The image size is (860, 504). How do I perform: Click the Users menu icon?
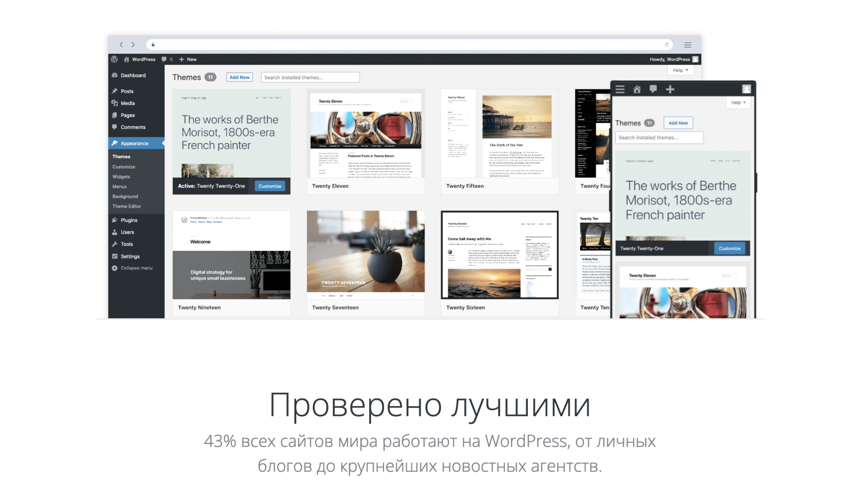click(116, 232)
